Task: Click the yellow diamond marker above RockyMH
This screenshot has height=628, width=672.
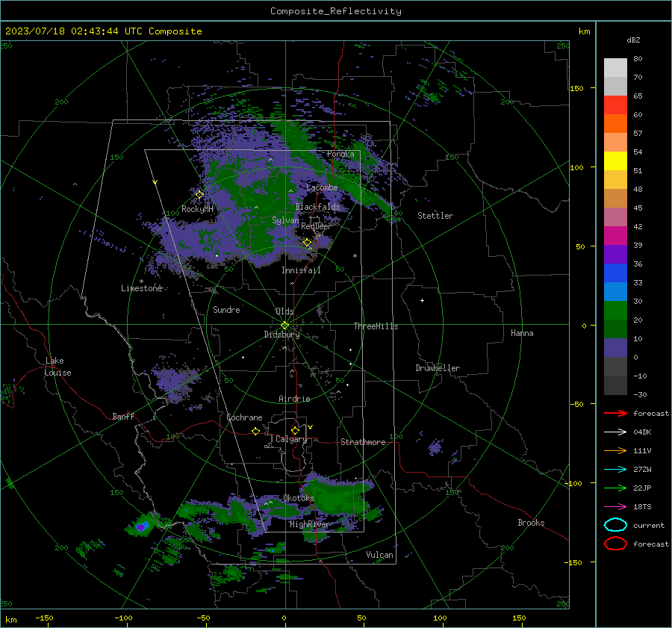Action: point(199,195)
